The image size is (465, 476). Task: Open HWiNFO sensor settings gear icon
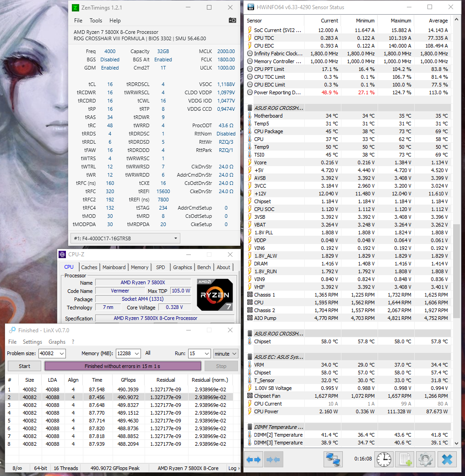click(x=425, y=460)
